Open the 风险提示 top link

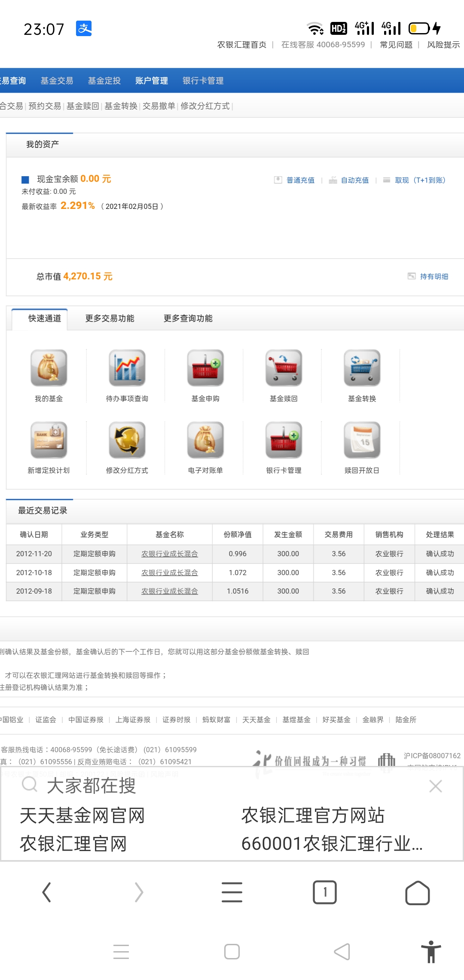[443, 45]
